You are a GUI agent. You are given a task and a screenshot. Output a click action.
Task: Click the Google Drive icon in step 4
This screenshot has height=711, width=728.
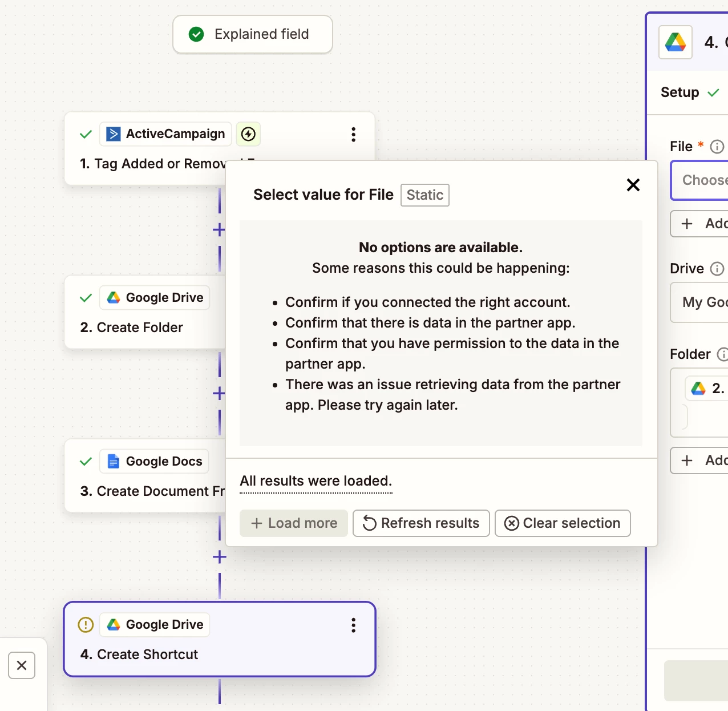(x=114, y=625)
